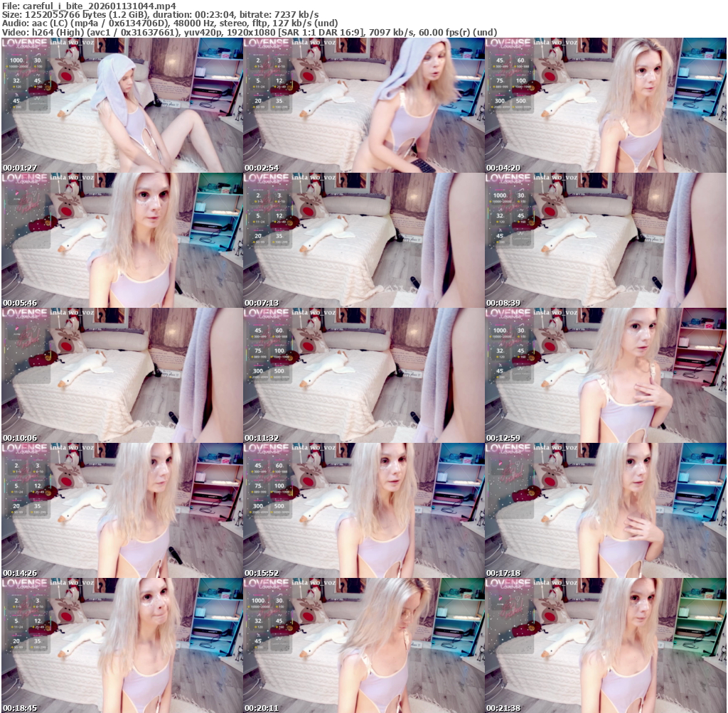Image resolution: width=728 pixels, height=713 pixels.
Task: Click the thumbnail frame stamped 00:14:26
Action: point(122,510)
